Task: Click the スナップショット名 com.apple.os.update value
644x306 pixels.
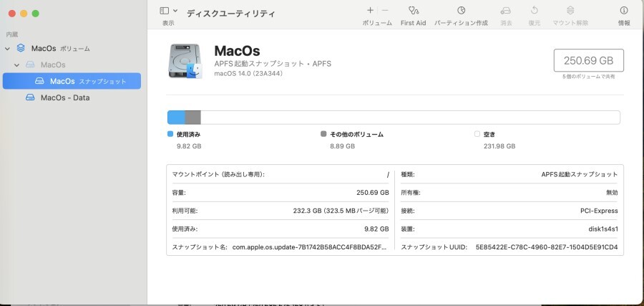Action: (310, 247)
